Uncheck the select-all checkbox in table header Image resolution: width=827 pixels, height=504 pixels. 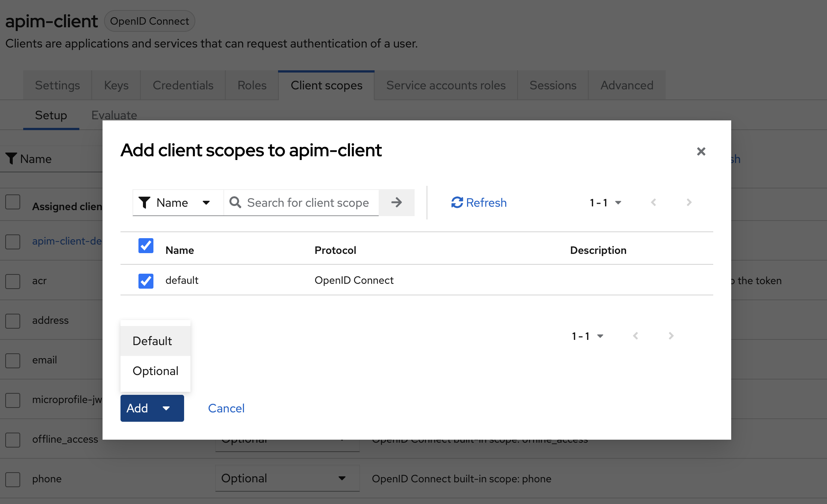146,246
